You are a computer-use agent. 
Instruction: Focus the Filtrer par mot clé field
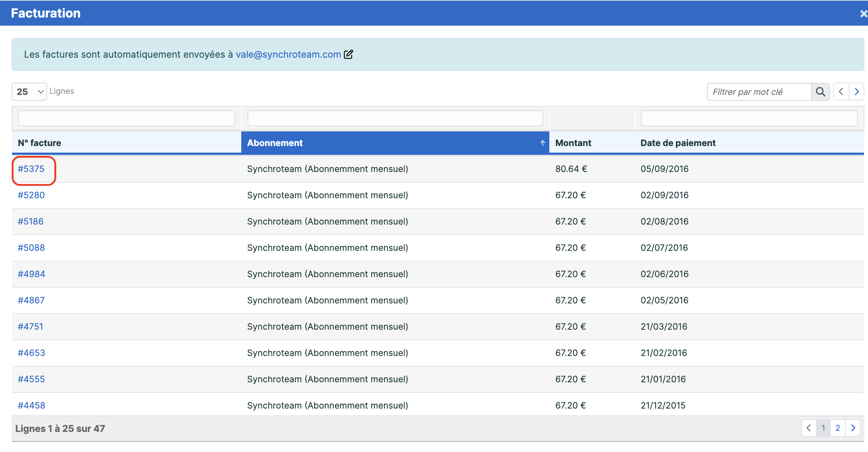[759, 92]
